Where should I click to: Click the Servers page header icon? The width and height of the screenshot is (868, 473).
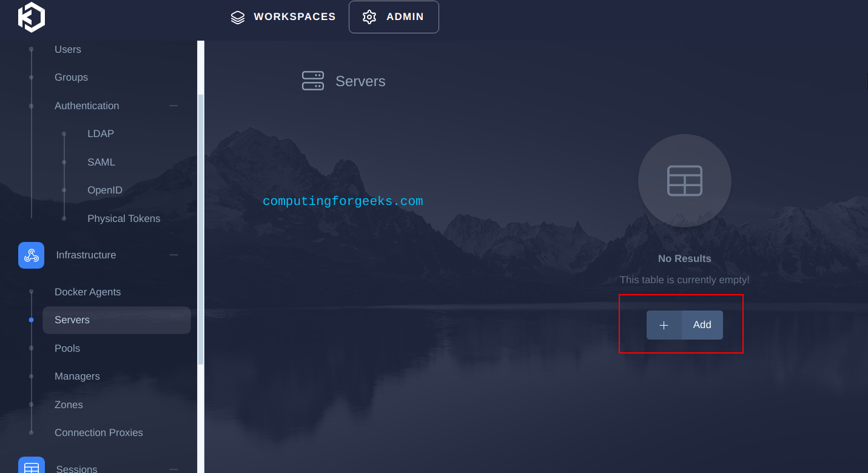[x=313, y=81]
